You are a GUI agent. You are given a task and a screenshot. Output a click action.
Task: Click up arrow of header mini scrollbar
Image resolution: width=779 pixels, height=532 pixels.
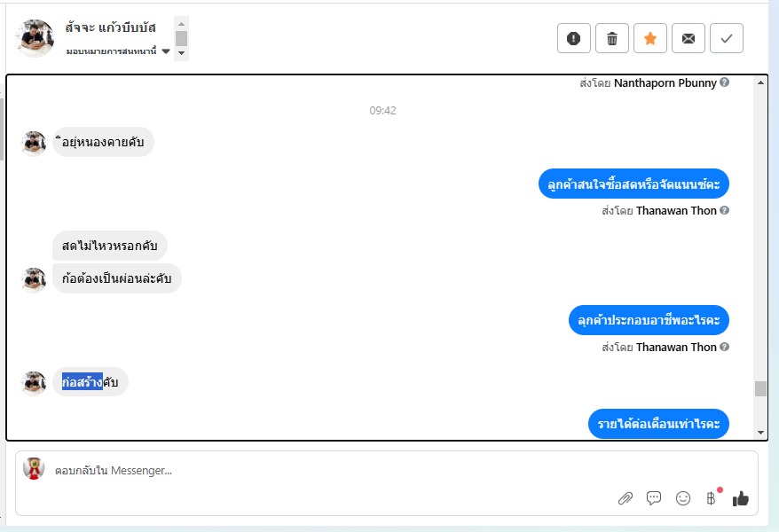pyautogui.click(x=181, y=24)
